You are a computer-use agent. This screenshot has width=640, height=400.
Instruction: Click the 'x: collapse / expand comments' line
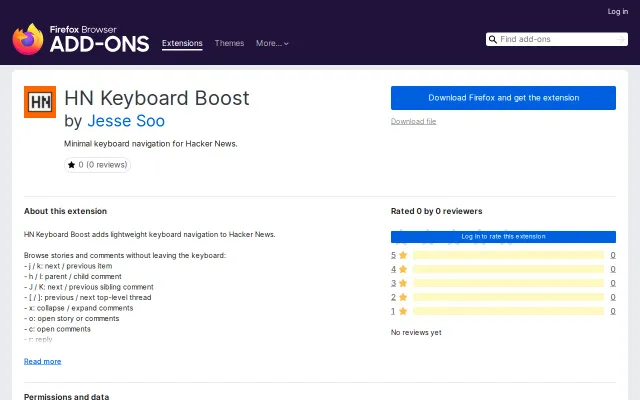[79, 308]
